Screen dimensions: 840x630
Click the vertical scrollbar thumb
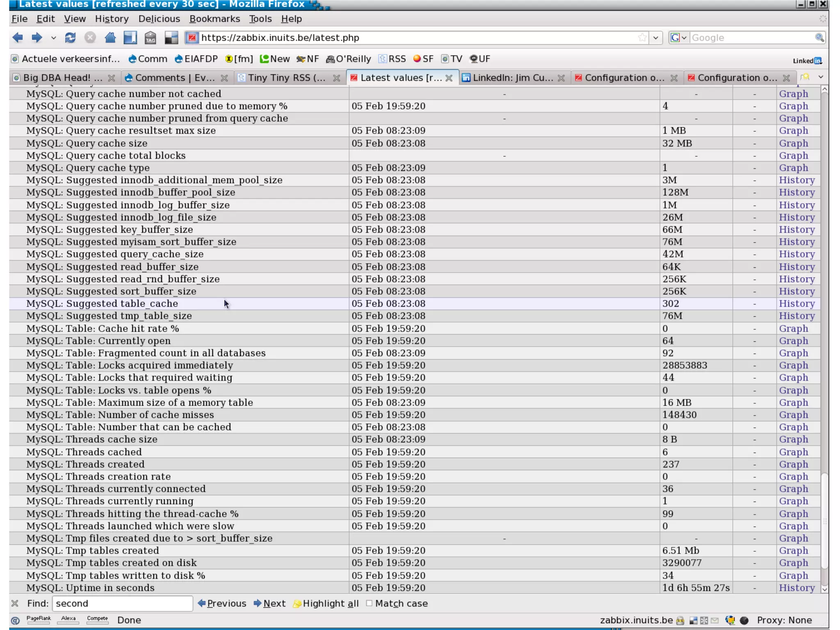(824, 521)
